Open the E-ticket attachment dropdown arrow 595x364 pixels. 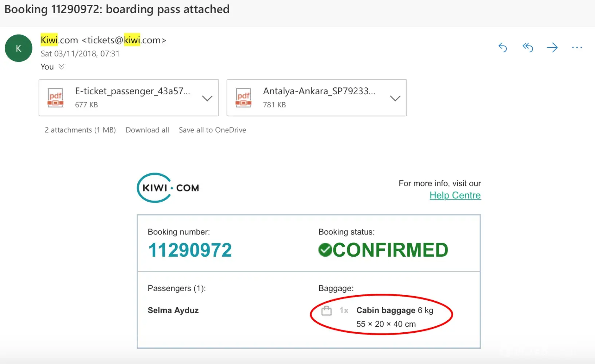click(207, 98)
